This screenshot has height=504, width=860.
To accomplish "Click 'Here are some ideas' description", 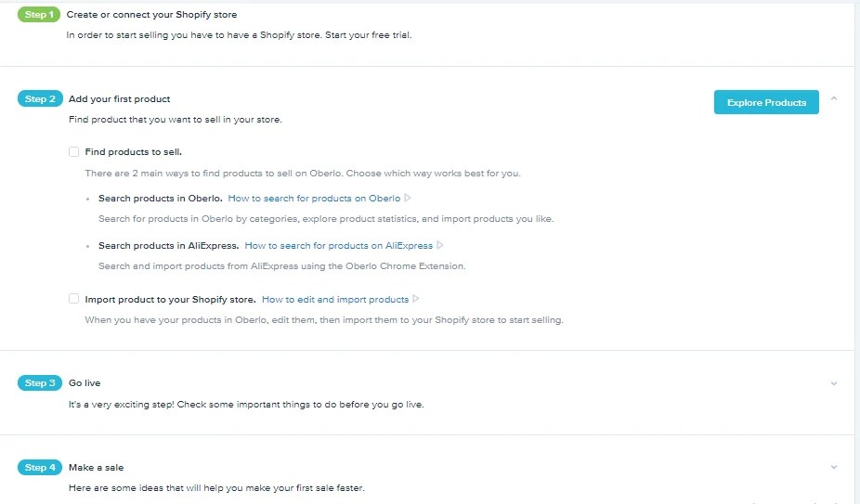I will pos(216,488).
